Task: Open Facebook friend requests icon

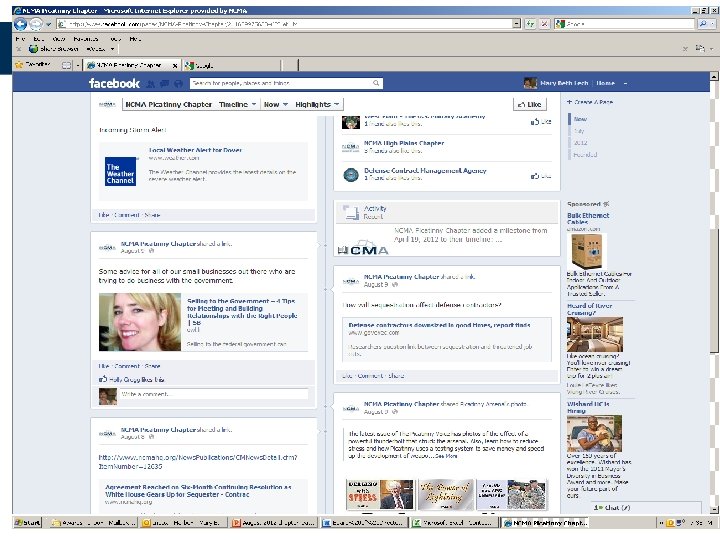Action: tap(150, 84)
